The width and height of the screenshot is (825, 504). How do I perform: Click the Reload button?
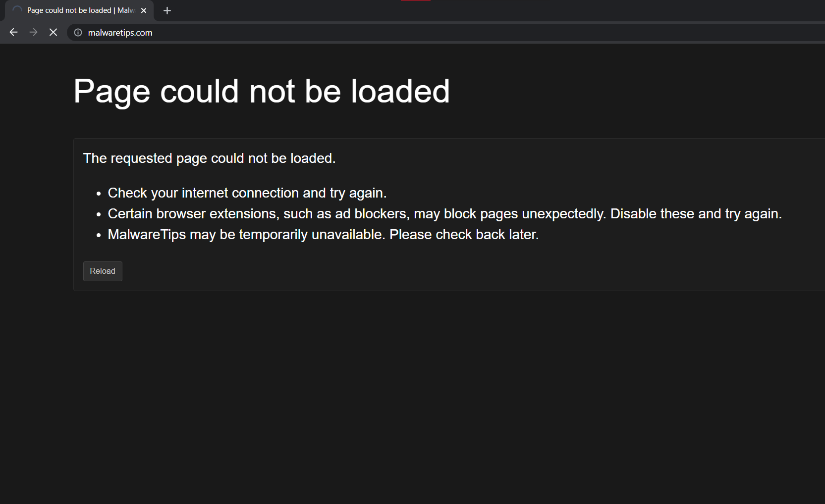tap(103, 271)
